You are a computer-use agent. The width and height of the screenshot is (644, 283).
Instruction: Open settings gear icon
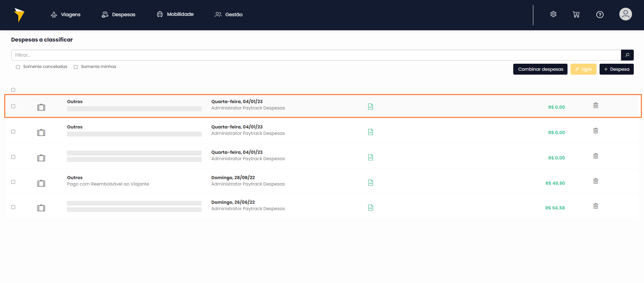click(x=553, y=14)
